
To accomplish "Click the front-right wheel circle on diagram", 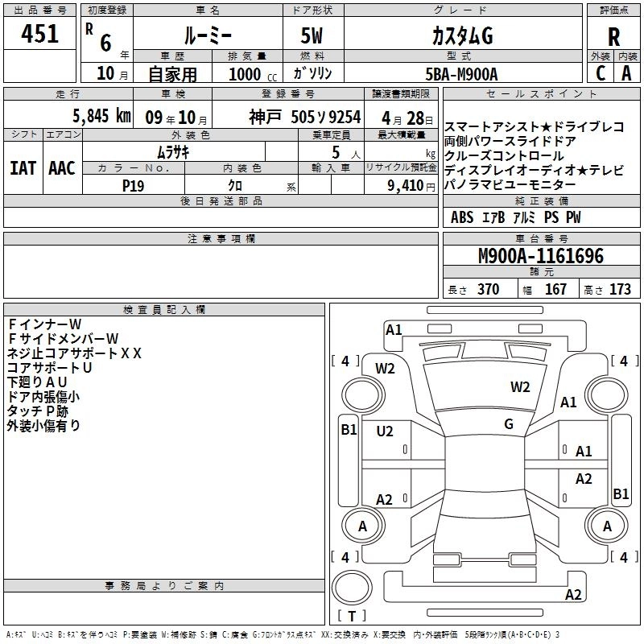I will [607, 395].
